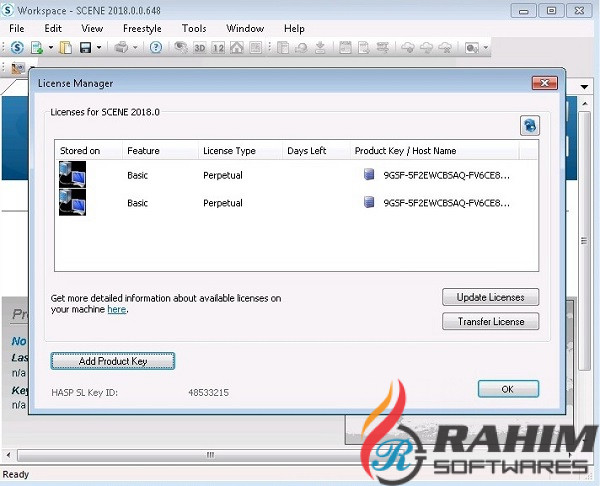This screenshot has width=600, height=486.
Task: Close the License Manager dialog
Action: tap(545, 83)
